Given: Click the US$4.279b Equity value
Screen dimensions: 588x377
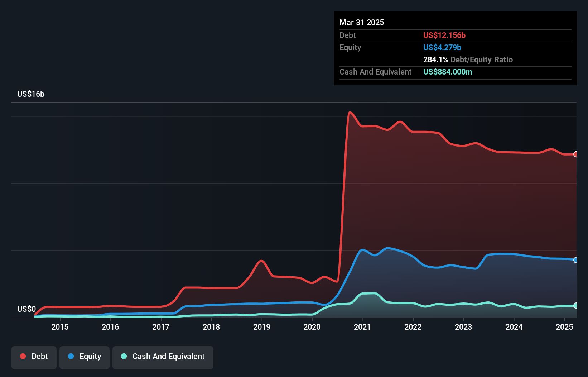Looking at the screenshot, I should pos(442,47).
